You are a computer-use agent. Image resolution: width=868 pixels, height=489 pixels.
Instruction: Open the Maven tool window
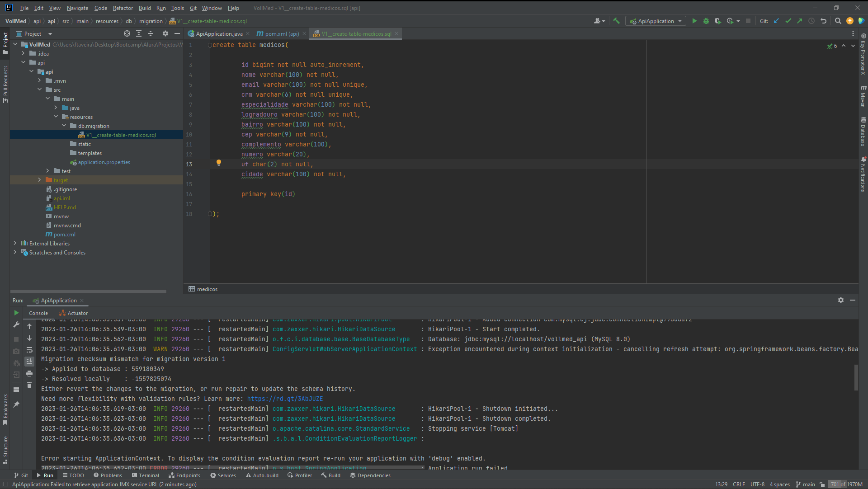point(863,96)
